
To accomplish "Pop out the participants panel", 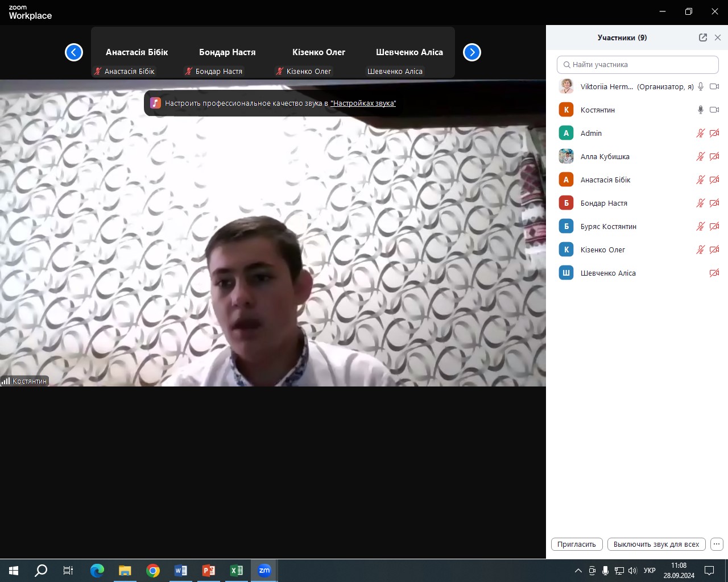I will pos(703,38).
